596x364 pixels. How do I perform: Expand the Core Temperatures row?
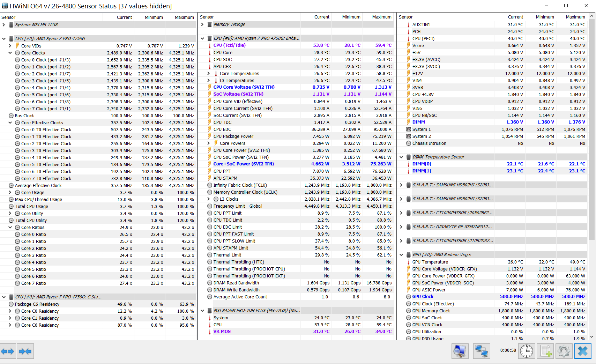[209, 73]
